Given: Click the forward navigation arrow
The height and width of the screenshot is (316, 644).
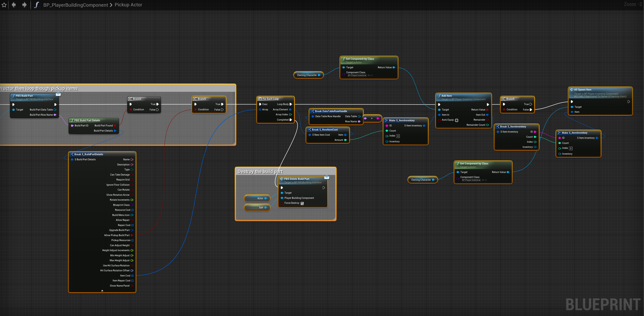Looking at the screenshot, I should (x=24, y=5).
